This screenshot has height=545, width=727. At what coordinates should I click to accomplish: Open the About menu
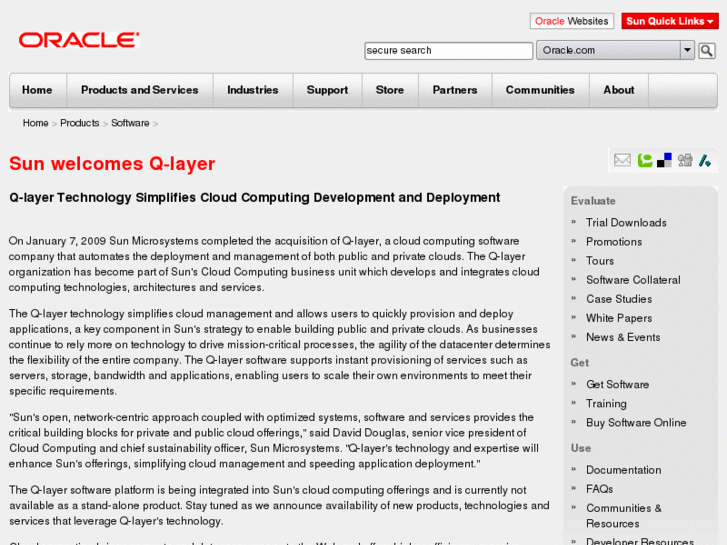pos(619,90)
